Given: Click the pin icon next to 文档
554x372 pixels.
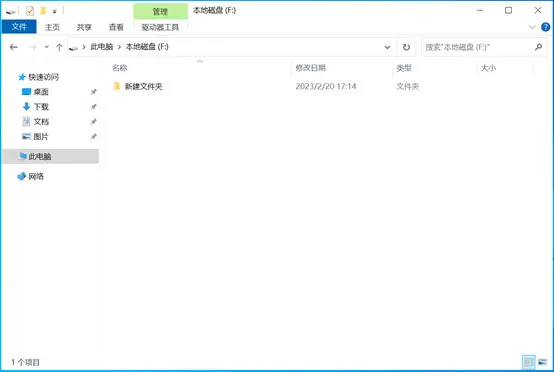Looking at the screenshot, I should [93, 122].
